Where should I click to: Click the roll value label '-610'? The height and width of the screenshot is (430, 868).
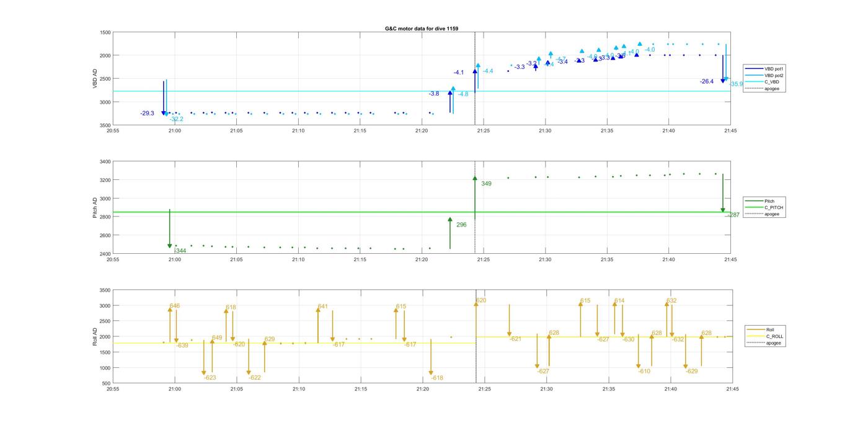pos(645,371)
